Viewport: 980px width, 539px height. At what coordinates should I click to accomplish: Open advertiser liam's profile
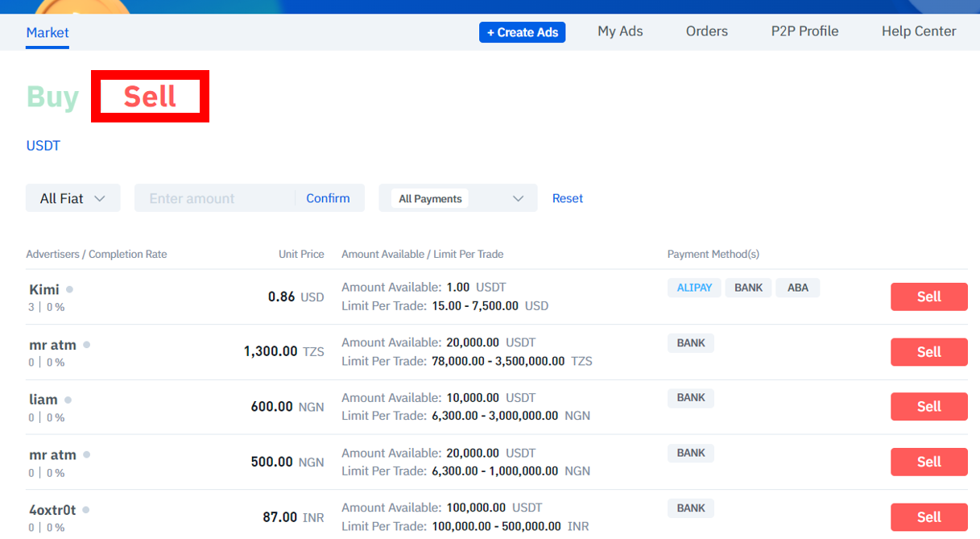43,400
